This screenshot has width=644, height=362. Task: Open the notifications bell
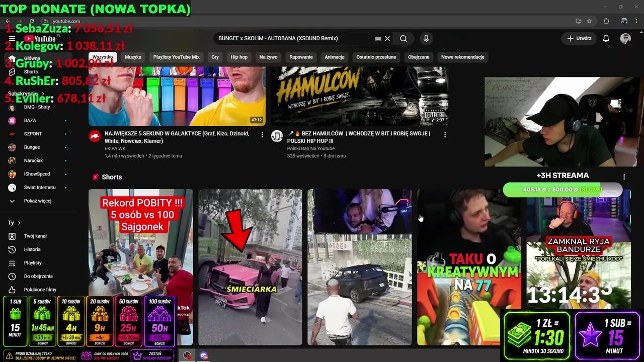click(606, 39)
